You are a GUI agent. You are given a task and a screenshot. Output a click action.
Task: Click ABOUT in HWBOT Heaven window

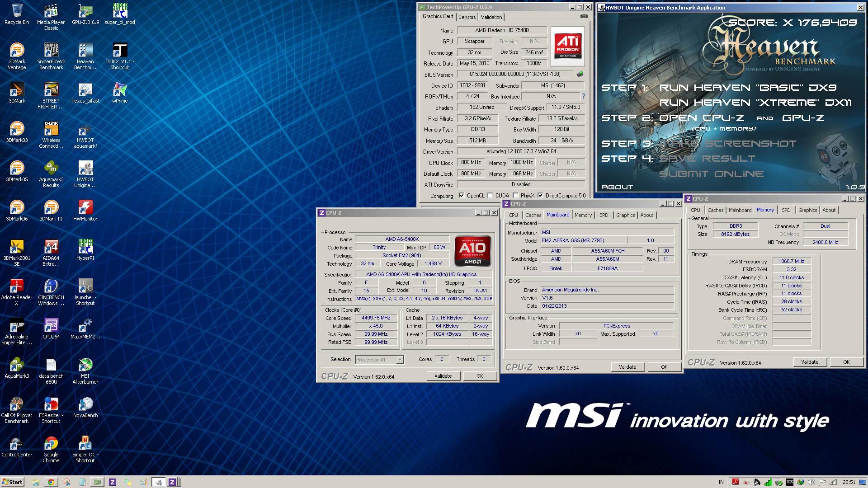click(x=617, y=187)
